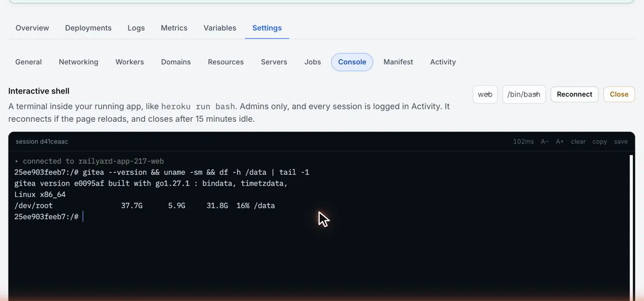The height and width of the screenshot is (301, 644).
Task: Click the 'Linux x86_64' output line
Action: coord(40,194)
